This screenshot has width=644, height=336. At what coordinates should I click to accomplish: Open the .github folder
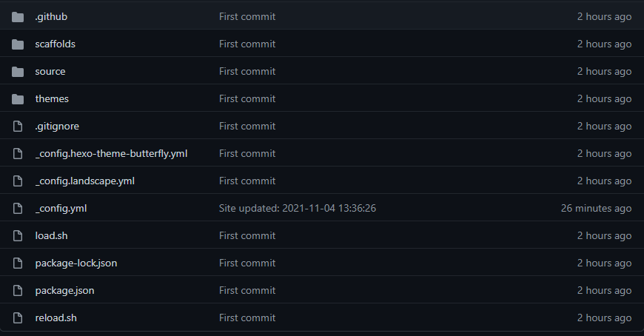[x=51, y=17]
